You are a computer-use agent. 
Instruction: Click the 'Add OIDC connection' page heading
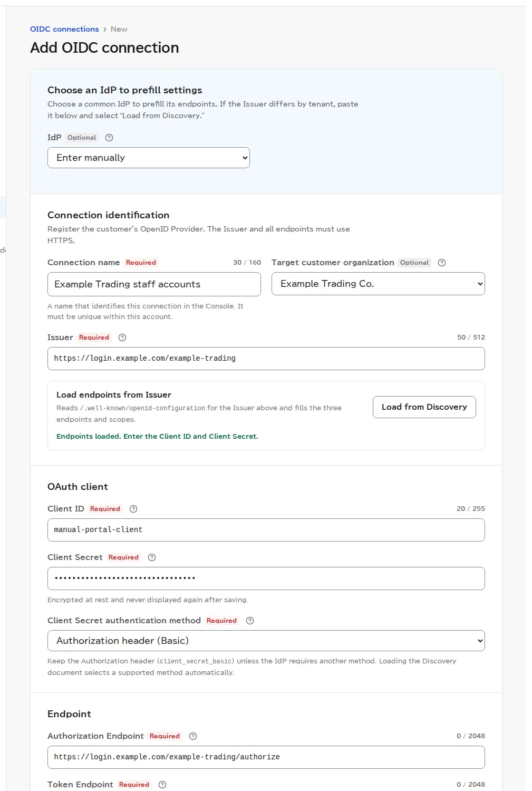point(104,47)
